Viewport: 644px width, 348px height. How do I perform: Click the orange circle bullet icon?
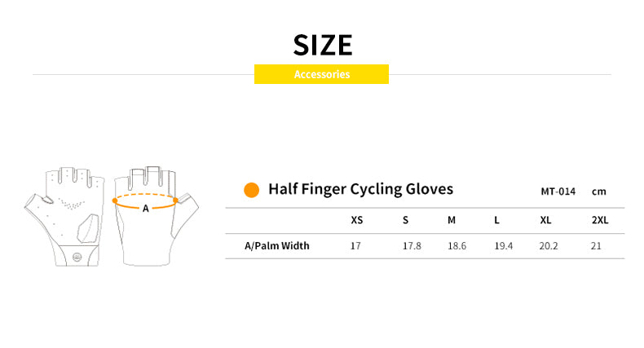pyautogui.click(x=252, y=190)
